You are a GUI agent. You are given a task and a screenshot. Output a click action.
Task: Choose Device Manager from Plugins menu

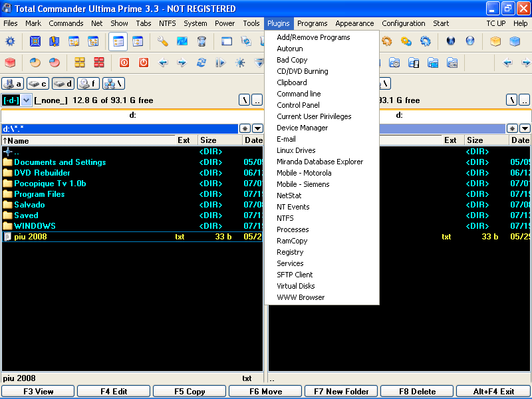coord(302,128)
